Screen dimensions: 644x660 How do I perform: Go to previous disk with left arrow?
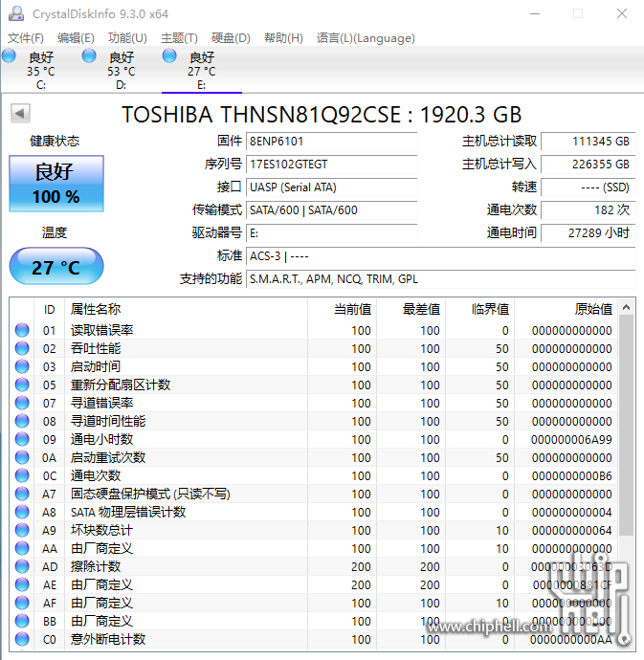pyautogui.click(x=20, y=113)
